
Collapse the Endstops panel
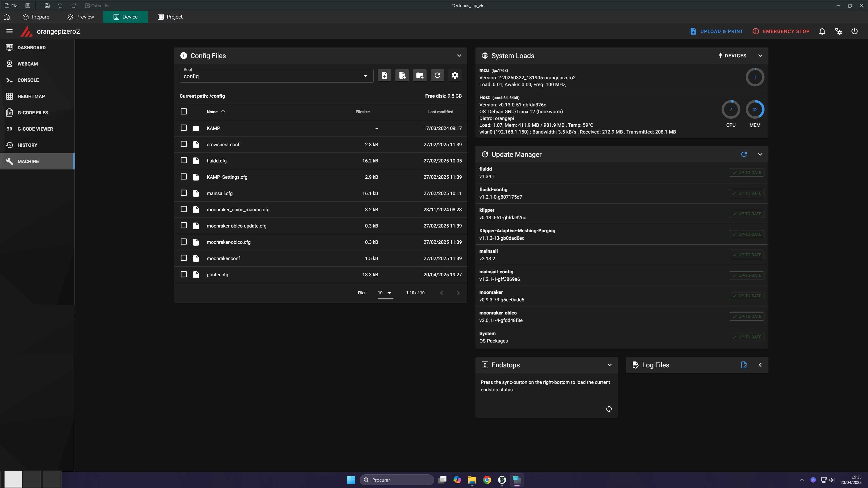[610, 365]
